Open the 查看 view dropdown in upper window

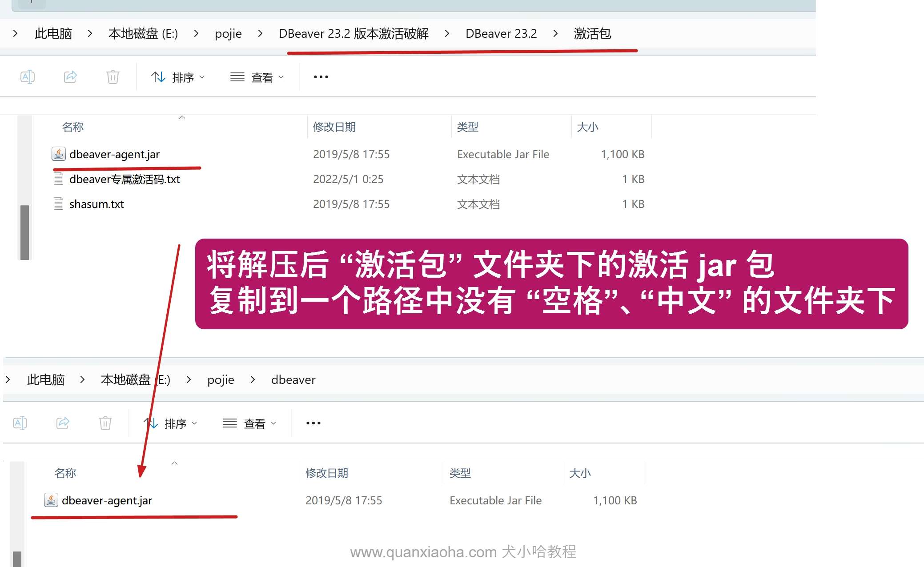[257, 77]
